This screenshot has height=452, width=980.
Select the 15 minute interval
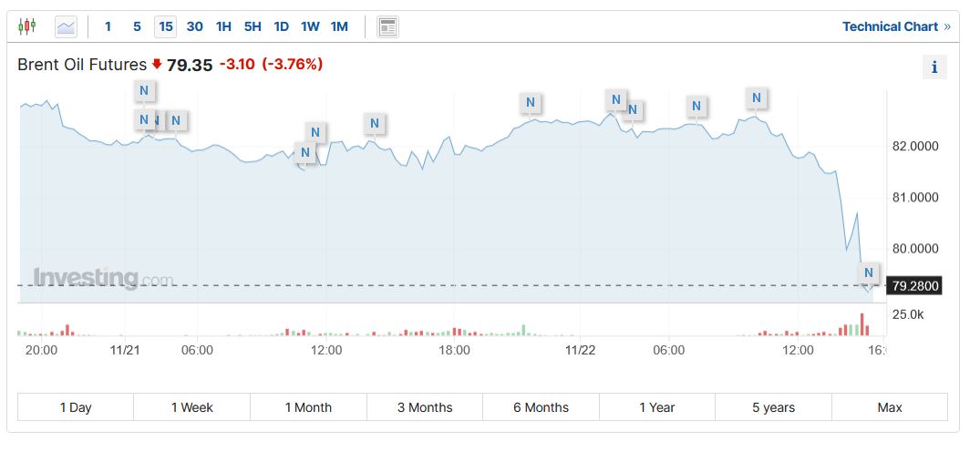click(x=165, y=26)
